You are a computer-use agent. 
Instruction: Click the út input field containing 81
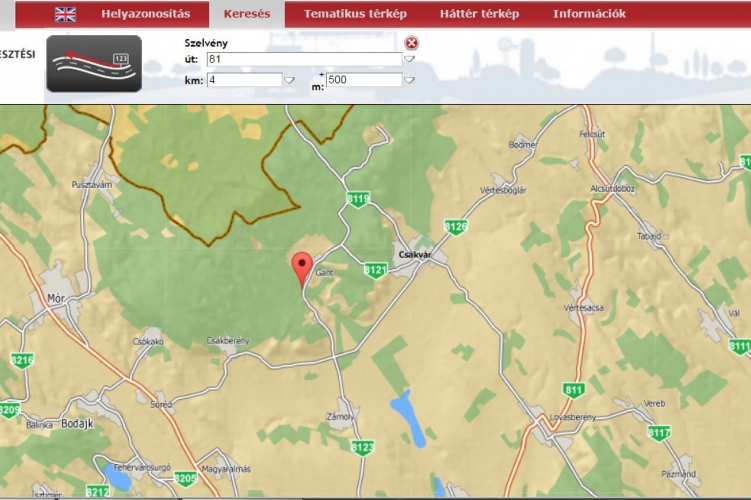pyautogui.click(x=303, y=60)
